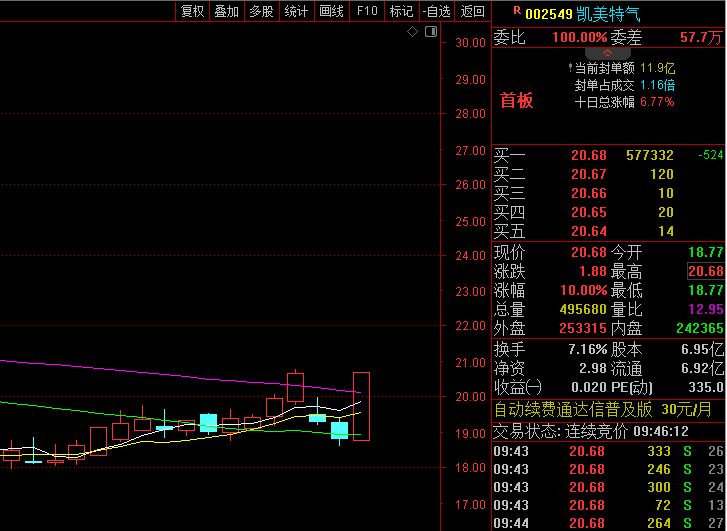Click the 委比 value 100.00%

580,37
